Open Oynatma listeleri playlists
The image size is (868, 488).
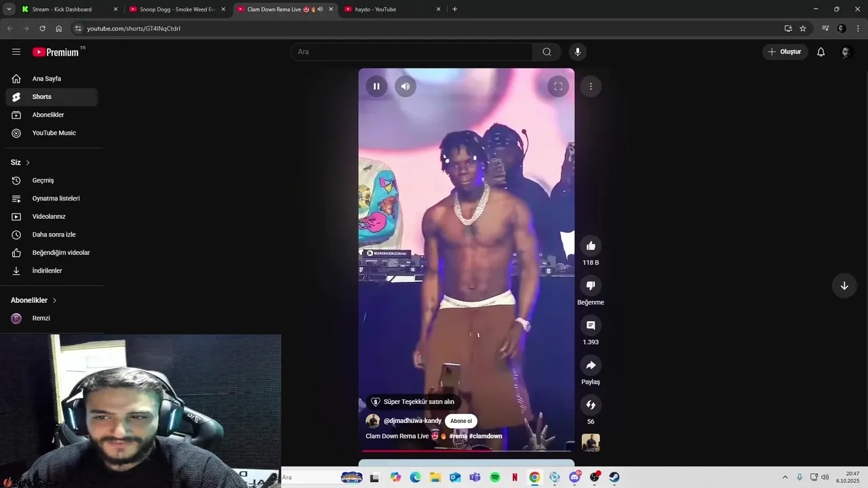tap(52, 199)
